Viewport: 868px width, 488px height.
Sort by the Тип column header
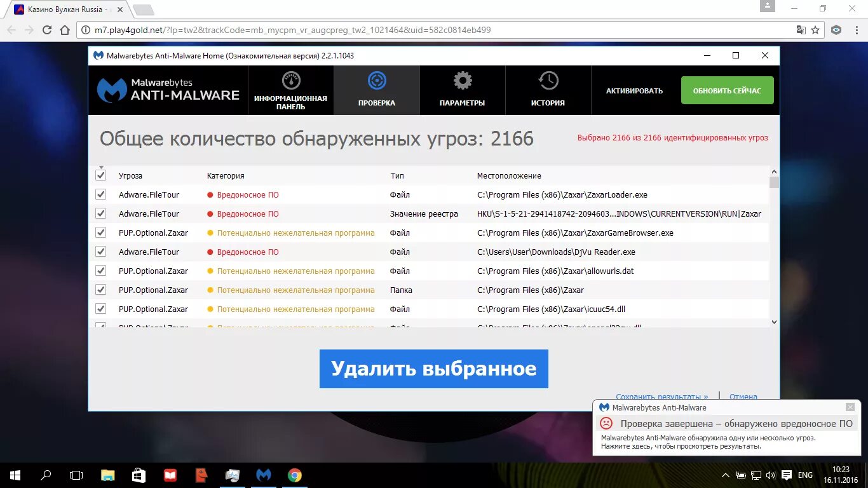(x=397, y=176)
